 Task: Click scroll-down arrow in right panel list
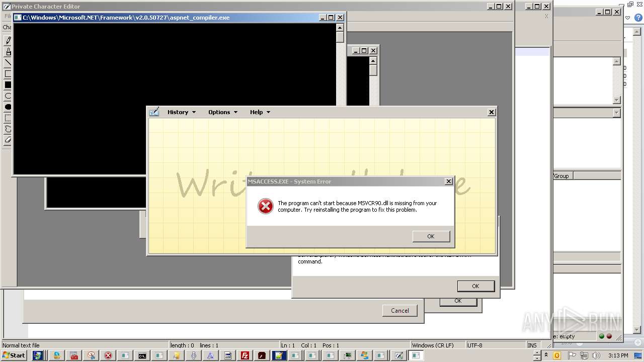pos(617,100)
